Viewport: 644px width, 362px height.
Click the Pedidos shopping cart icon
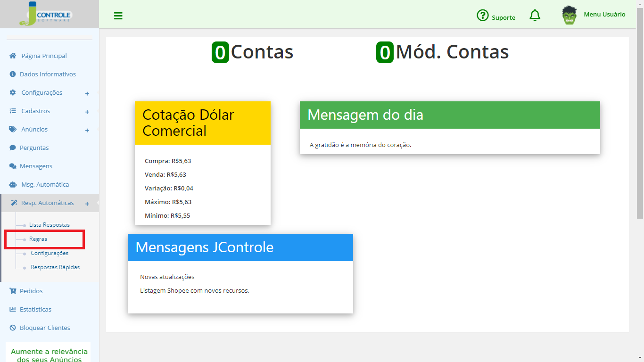pos(13,291)
